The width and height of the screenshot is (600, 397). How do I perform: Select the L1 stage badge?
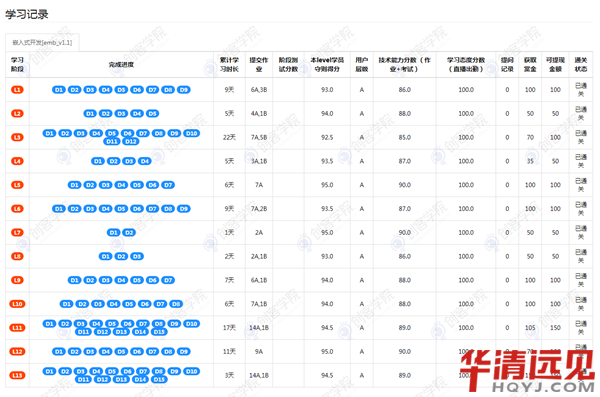pos(17,90)
